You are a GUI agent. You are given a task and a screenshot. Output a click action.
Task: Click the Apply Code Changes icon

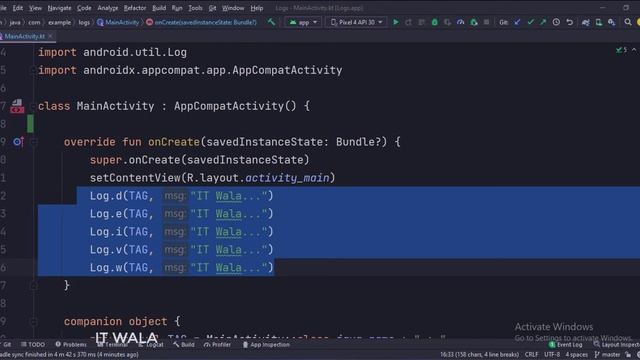[422, 22]
